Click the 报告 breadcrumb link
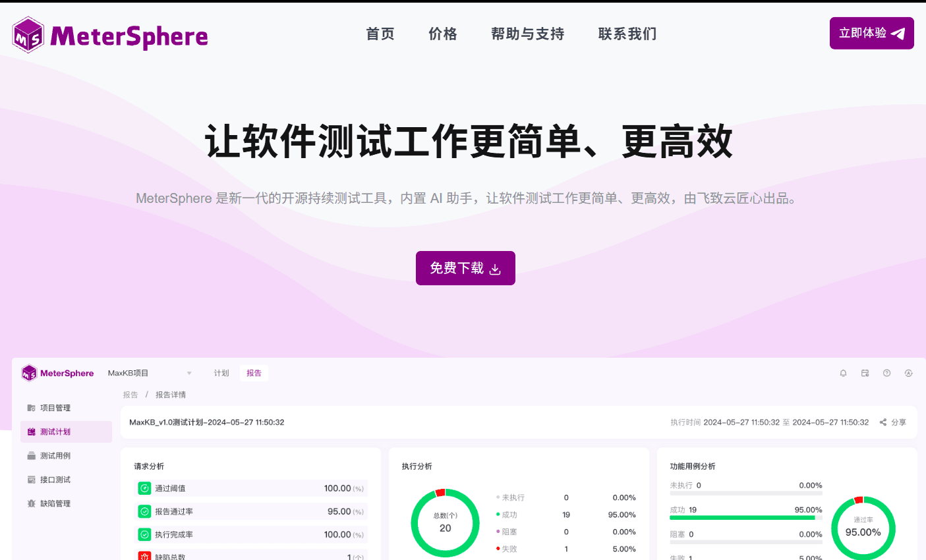The width and height of the screenshot is (926, 560). coord(130,395)
